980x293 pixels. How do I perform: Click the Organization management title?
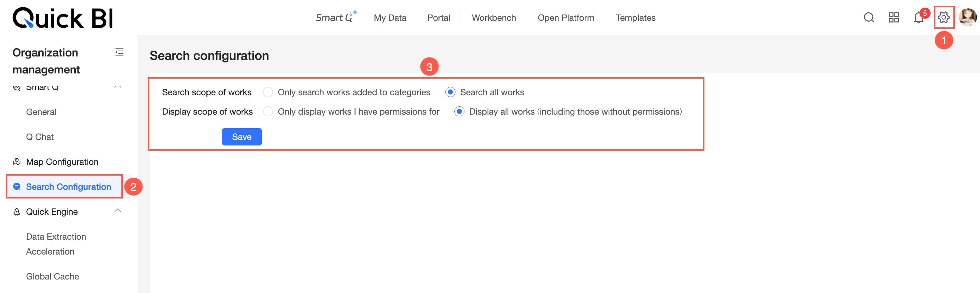click(46, 61)
